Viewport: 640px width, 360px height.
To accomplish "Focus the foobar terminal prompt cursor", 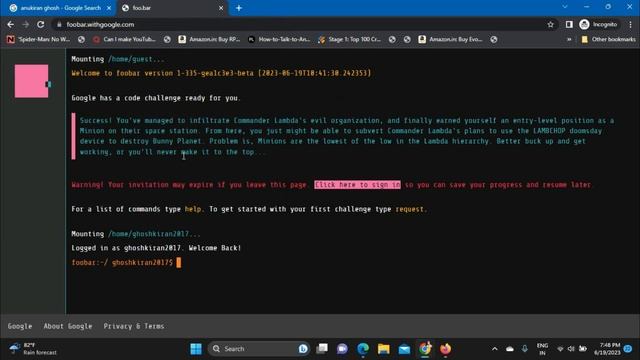I will (x=178, y=262).
